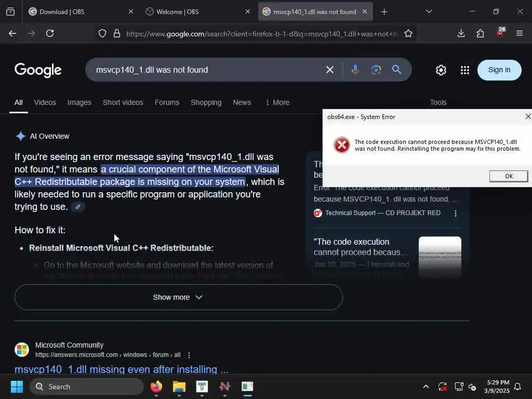Open the "The code execution" source thumbnail
Screen dimensions: 532x399
440,257
